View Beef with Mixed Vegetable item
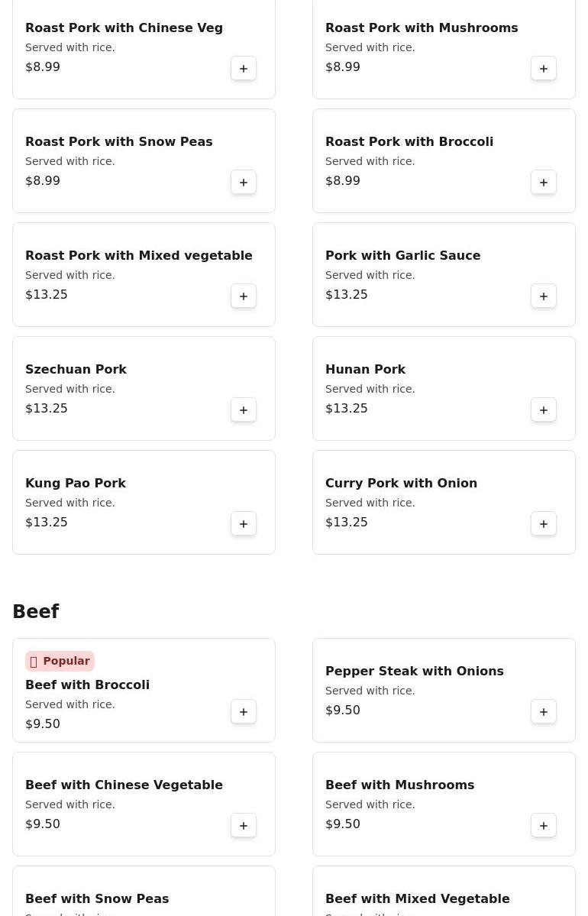 coord(417,899)
